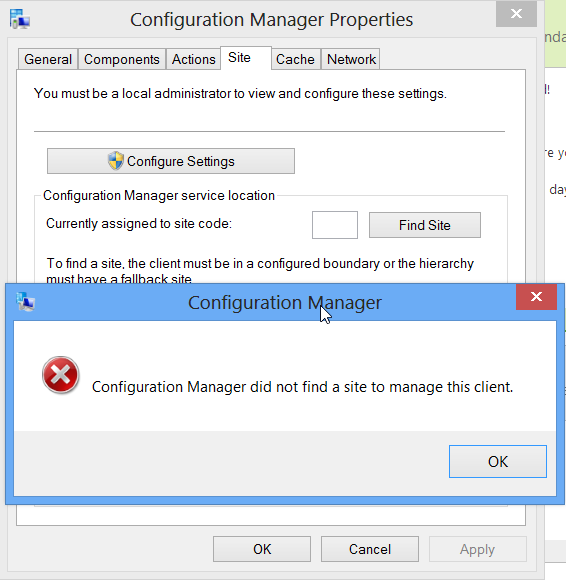Click the Find Site button
Image resolution: width=566 pixels, height=582 pixels.
coord(425,225)
